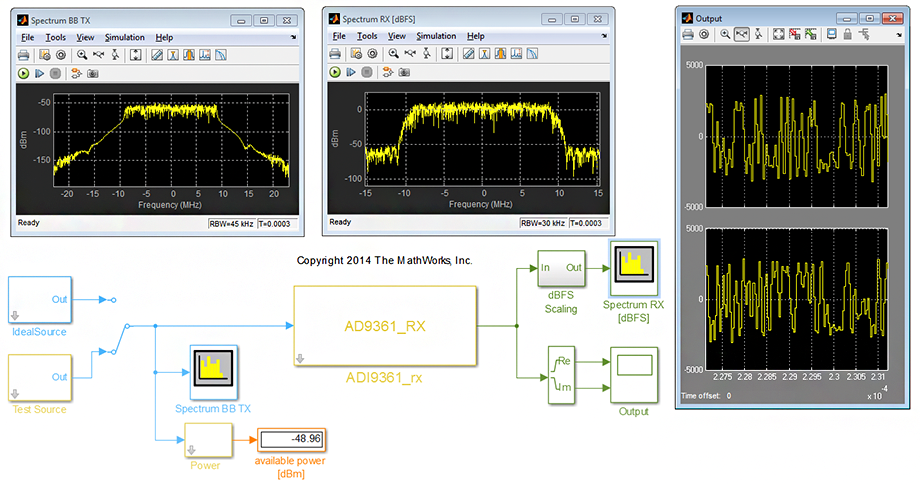Screen dimensions: 920x485
Task: Select the Spectrum RX [dBFS] block in diagram
Action: [x=634, y=268]
